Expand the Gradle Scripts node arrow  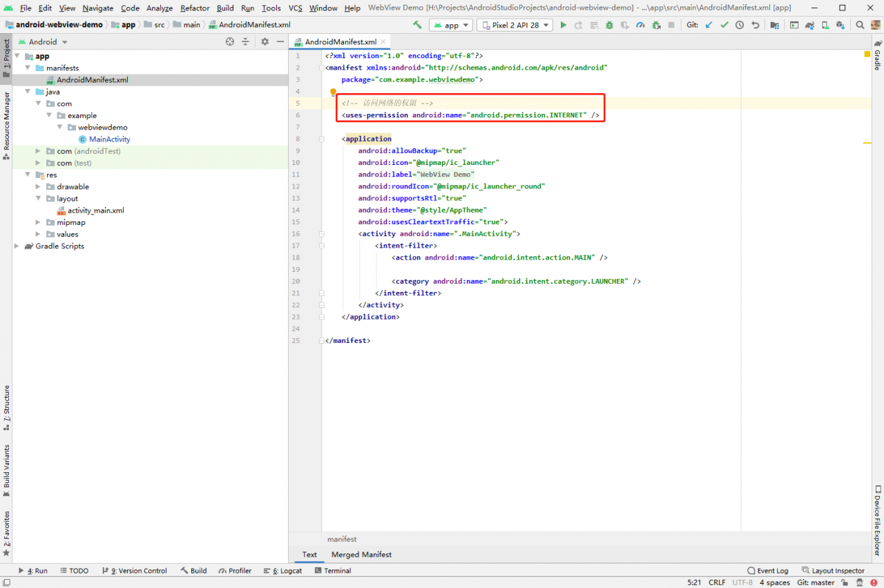pos(17,246)
